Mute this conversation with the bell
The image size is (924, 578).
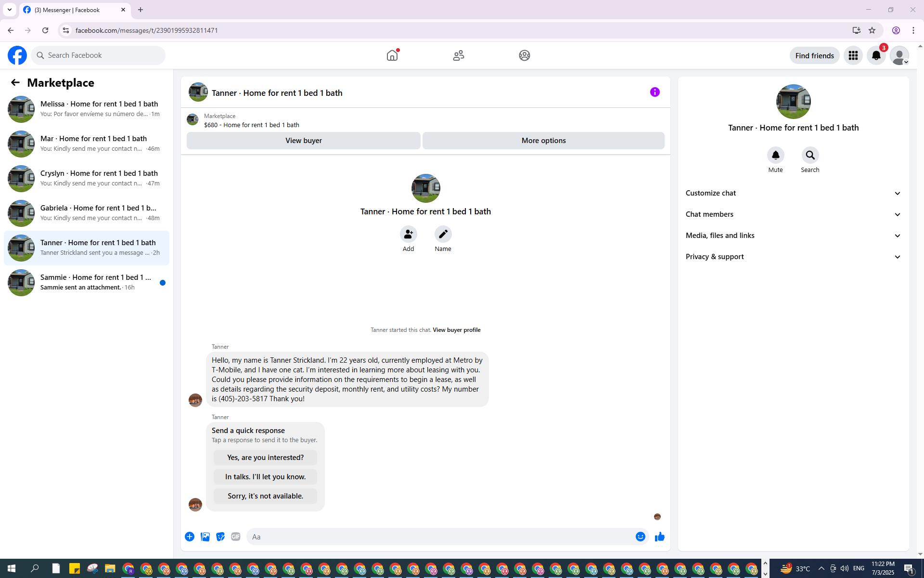pos(775,155)
